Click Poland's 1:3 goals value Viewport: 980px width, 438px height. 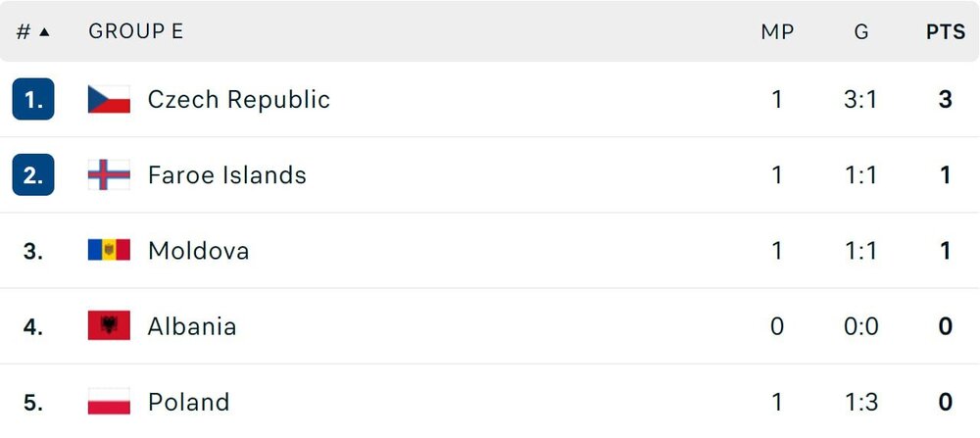click(861, 402)
